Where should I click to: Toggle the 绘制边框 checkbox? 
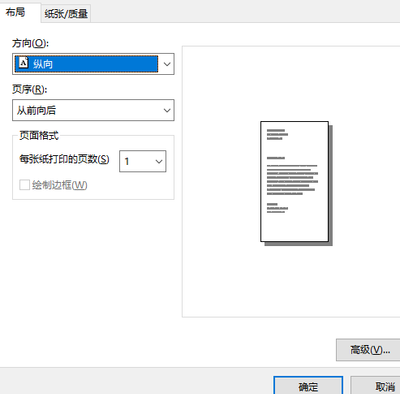point(25,185)
